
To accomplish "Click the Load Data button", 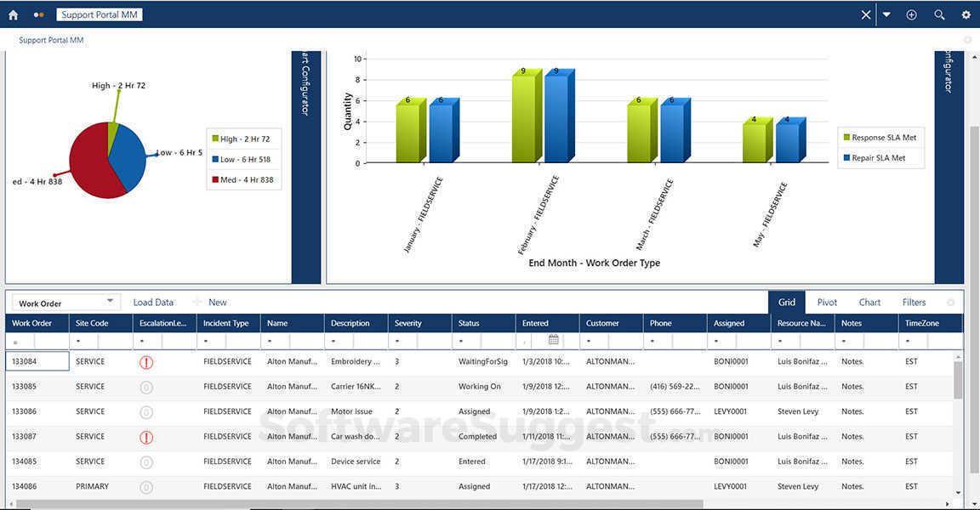I will 153,302.
